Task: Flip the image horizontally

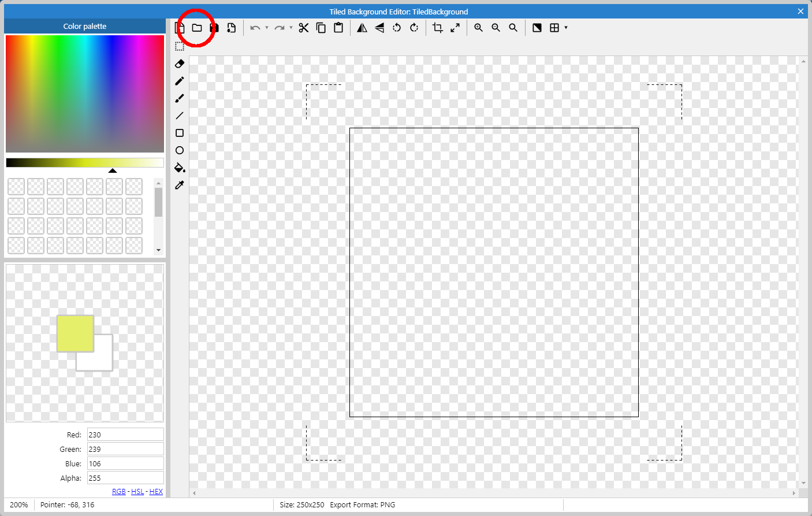Action: [362, 27]
